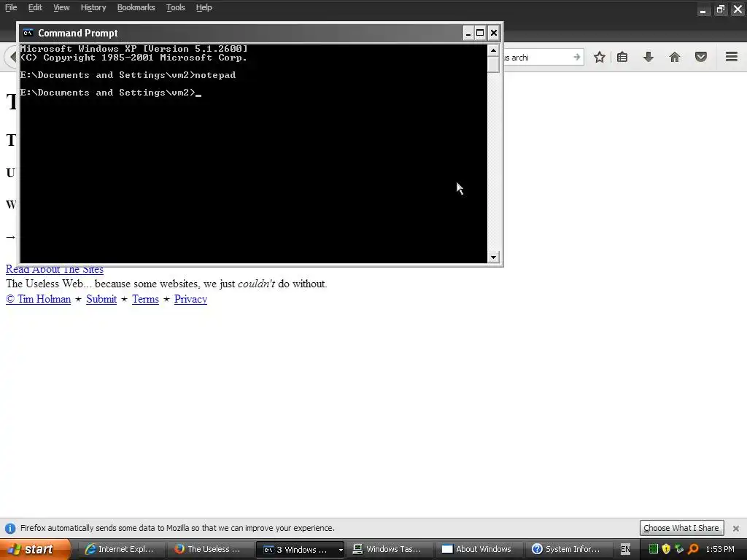Click info icon on Firefox notification bar
Screen dimensions: 747x560
pos(10,529)
